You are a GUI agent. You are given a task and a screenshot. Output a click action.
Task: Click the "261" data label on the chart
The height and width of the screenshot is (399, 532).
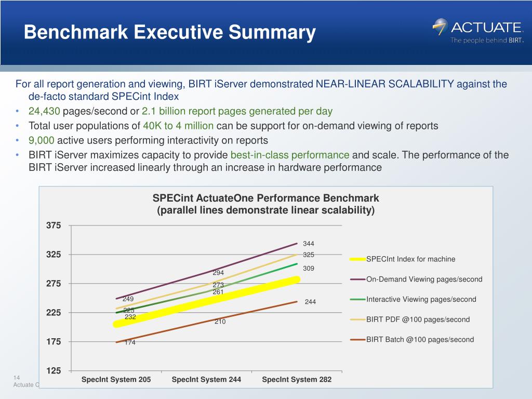[x=218, y=292]
